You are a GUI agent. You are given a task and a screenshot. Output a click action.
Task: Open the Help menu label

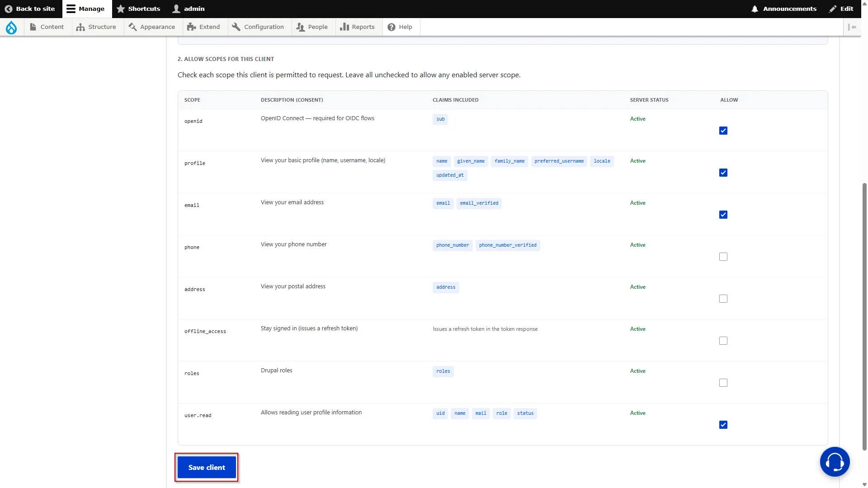coord(406,27)
